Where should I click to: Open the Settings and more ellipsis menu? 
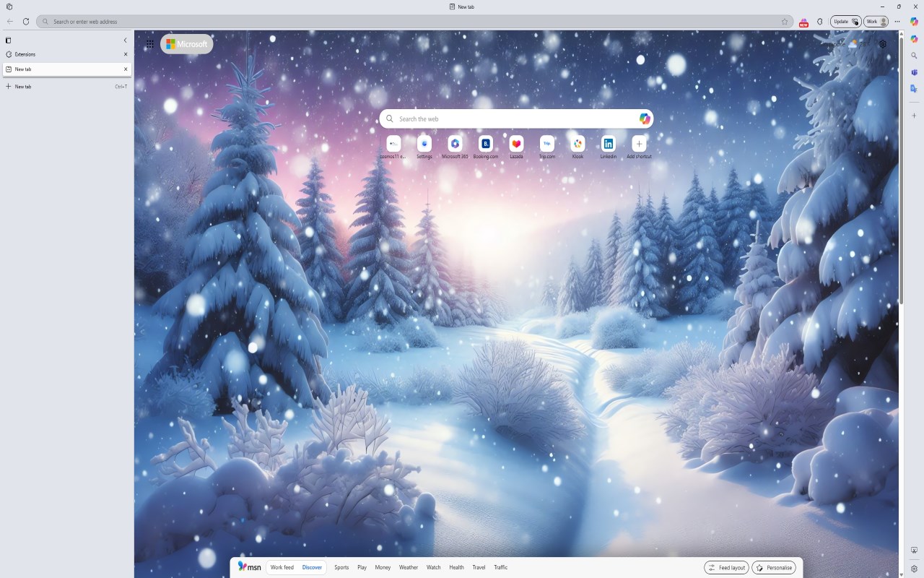[x=897, y=22]
